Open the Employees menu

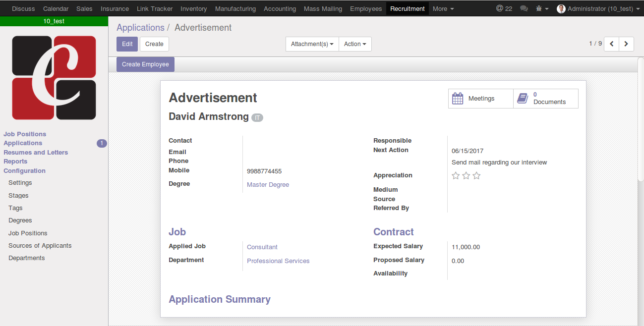pos(366,9)
